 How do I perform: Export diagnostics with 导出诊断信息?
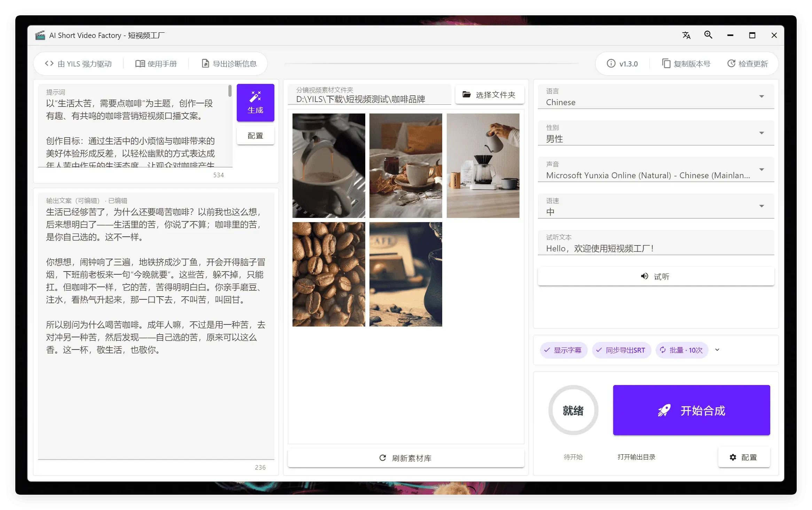(x=229, y=64)
